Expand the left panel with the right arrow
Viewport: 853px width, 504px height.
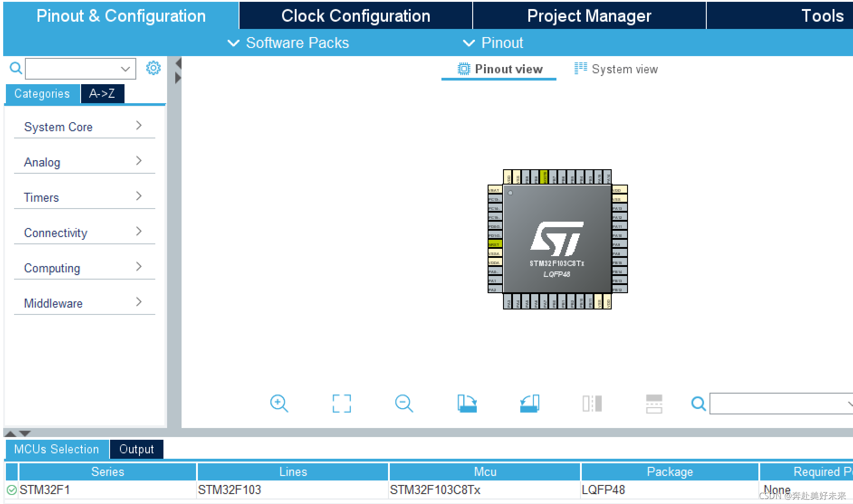pyautogui.click(x=178, y=78)
